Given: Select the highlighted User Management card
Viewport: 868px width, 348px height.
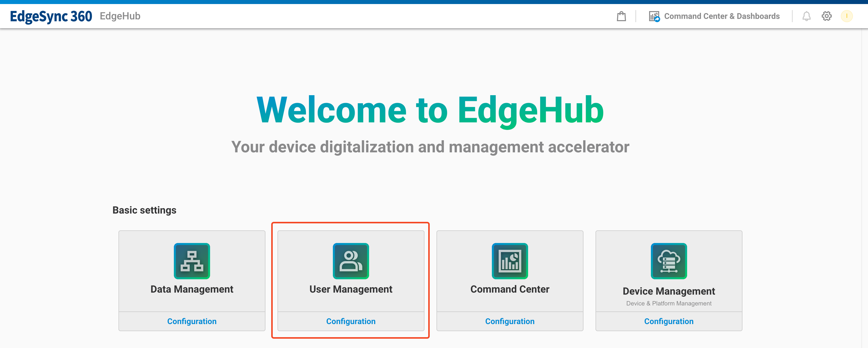Looking at the screenshot, I should tap(350, 276).
